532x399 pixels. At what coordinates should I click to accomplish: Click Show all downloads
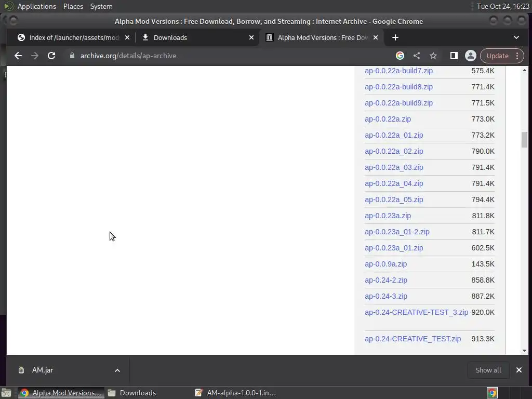pos(488,370)
